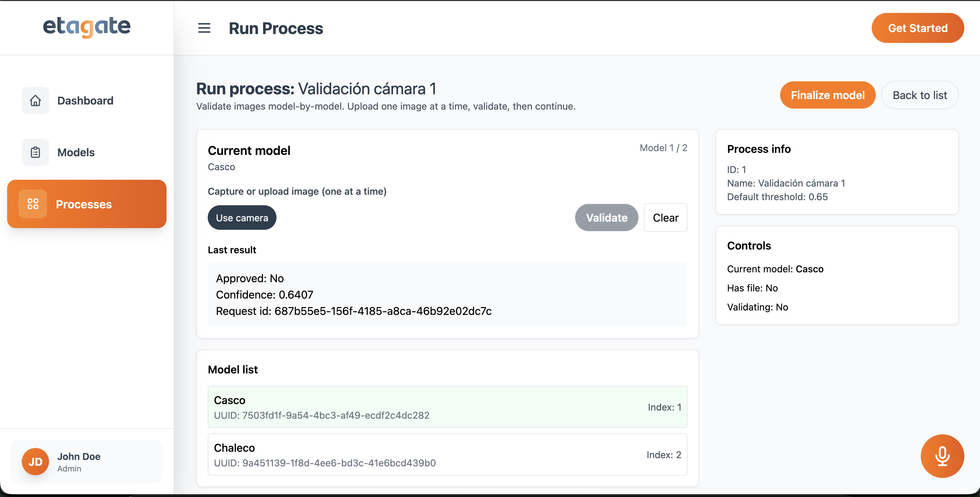Image resolution: width=980 pixels, height=497 pixels.
Task: Go back using Back to list
Action: pos(919,95)
